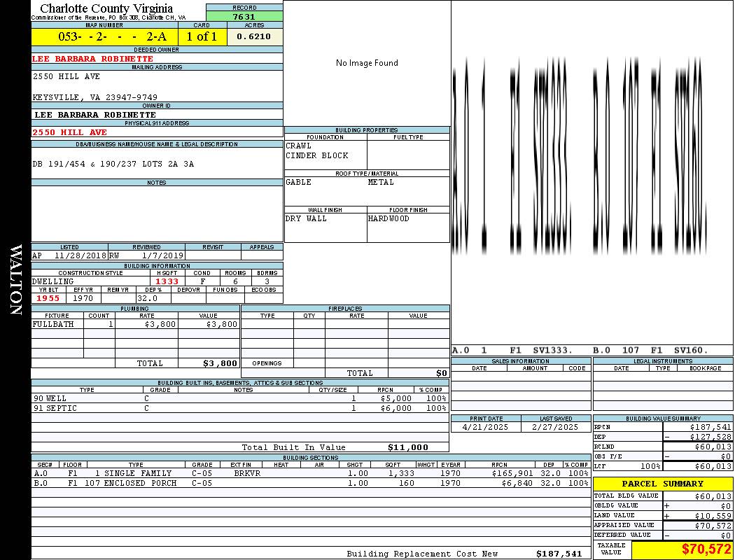Click Total Built In Value $11,000
735x560 pixels.
[x=408, y=447]
